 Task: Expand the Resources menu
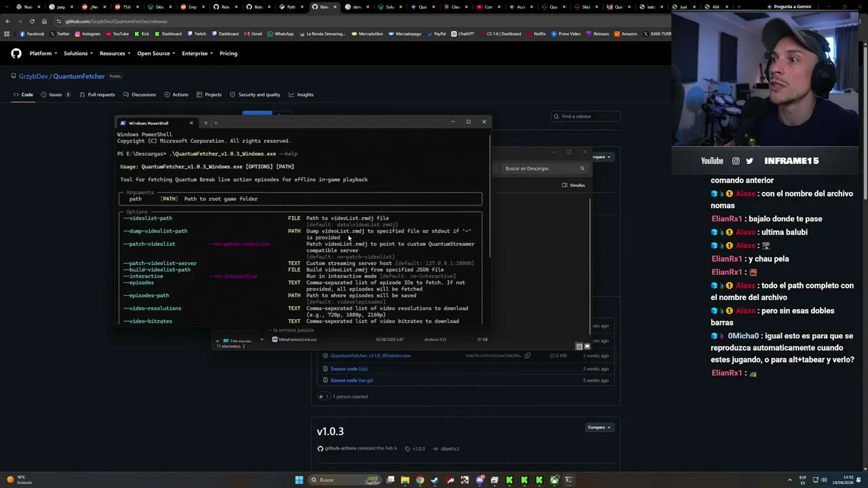114,54
